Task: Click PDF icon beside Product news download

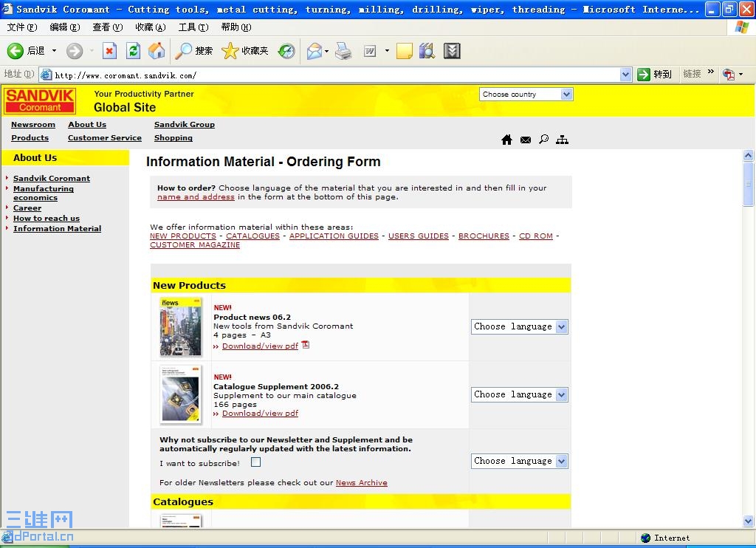Action: click(305, 345)
